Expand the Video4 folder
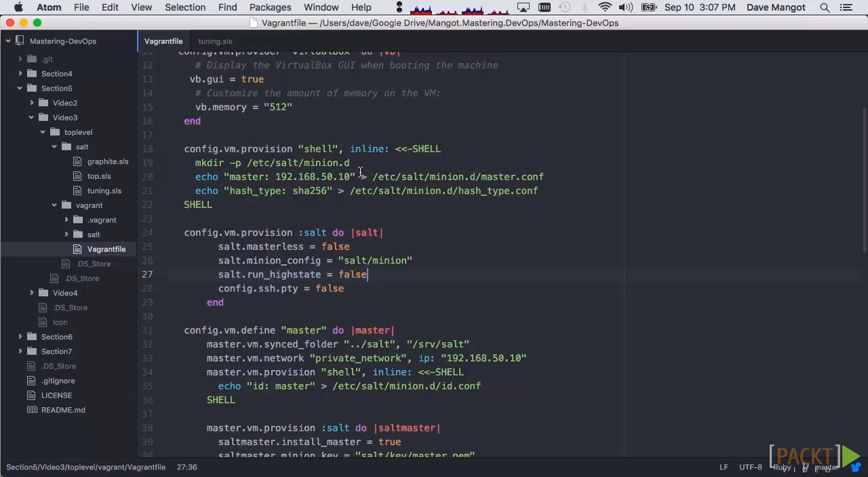 [32, 293]
